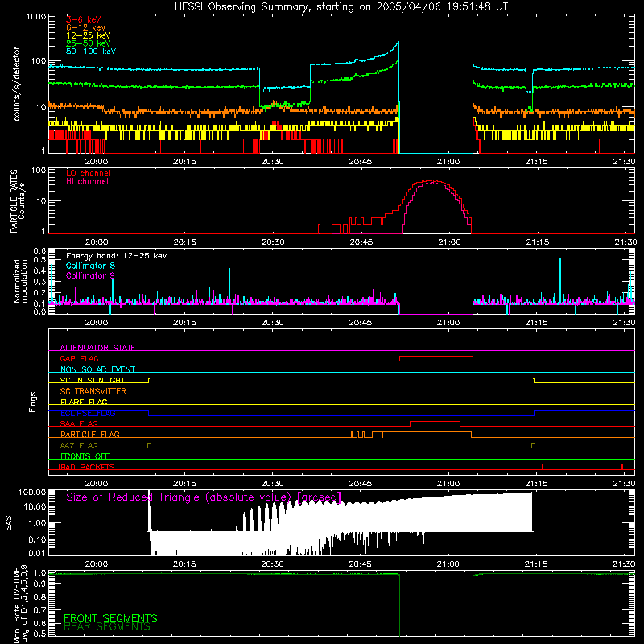Select the REAR SEGMENTS legend label
Image resolution: width=644 pixels, height=644 pixels.
[107, 627]
